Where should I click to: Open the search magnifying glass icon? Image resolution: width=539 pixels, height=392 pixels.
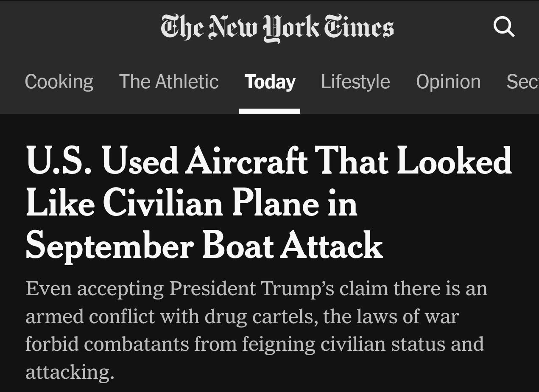[x=504, y=27]
